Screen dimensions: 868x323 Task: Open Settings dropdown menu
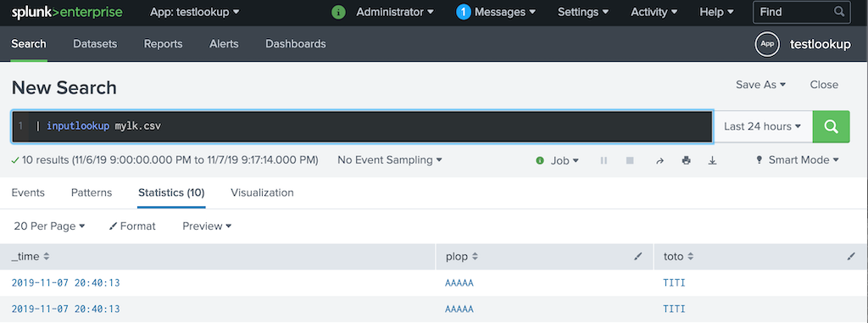pyautogui.click(x=583, y=12)
